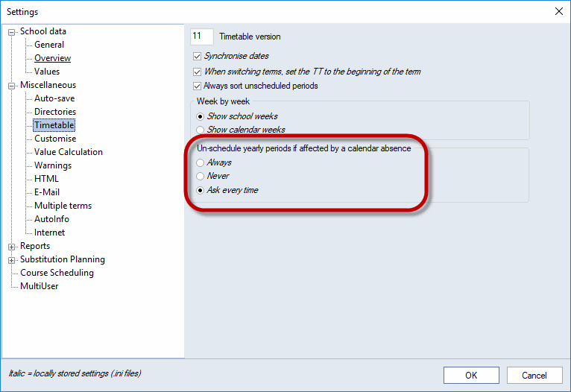571x392 pixels.
Task: Select Value Calculation in tree
Action: tap(69, 152)
